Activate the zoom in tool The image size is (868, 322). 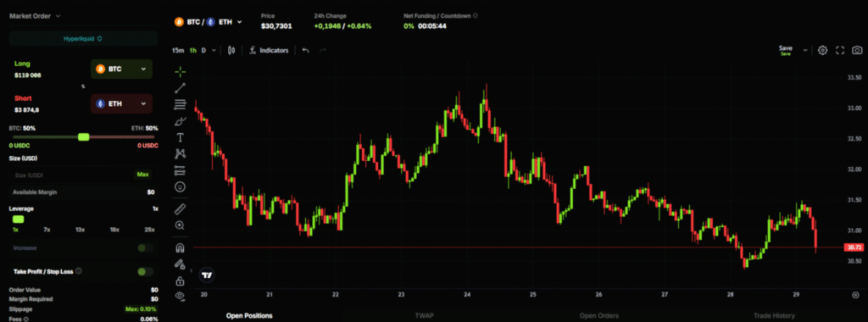180,225
